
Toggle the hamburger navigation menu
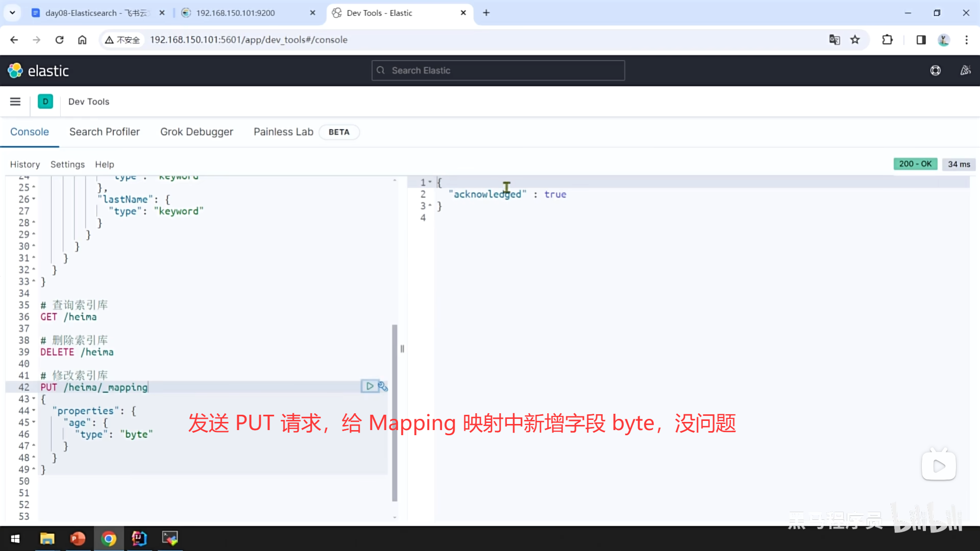point(15,102)
